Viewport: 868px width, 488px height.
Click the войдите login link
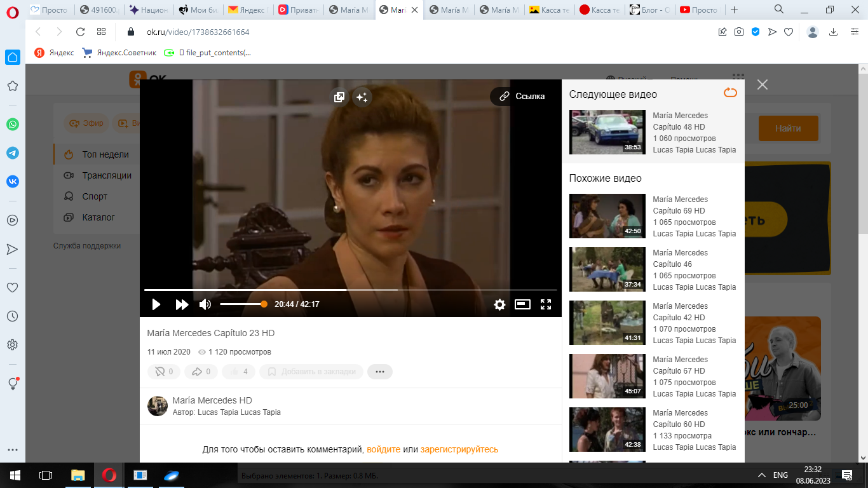coord(384,449)
